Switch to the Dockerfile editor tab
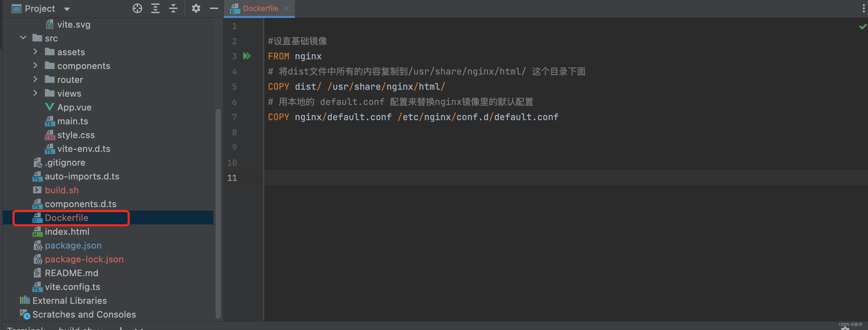 click(x=260, y=8)
